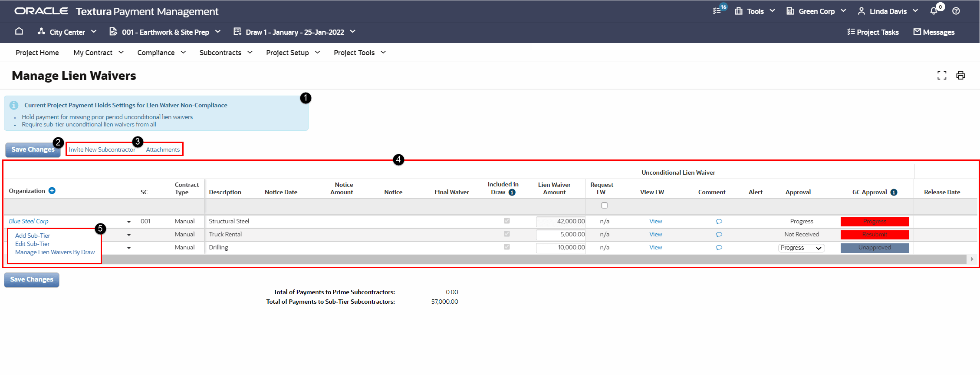Click the top Save Changes button

[x=33, y=149]
